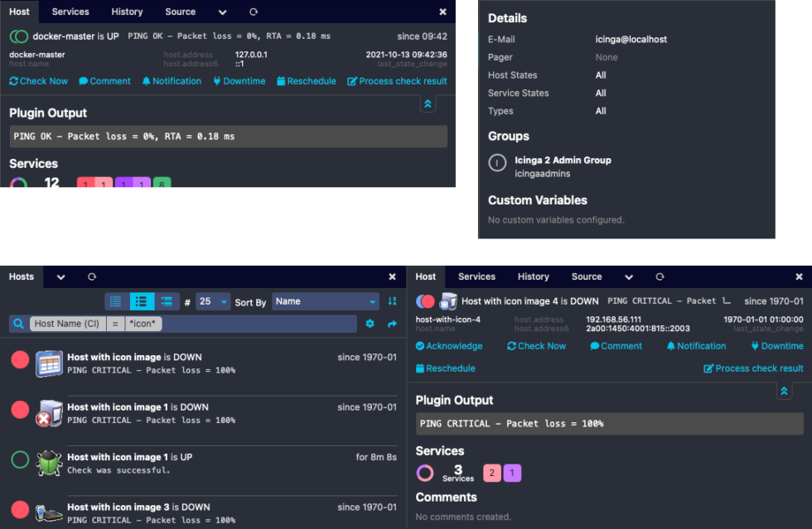
Task: Click the search bar settings gear icon
Action: [370, 324]
